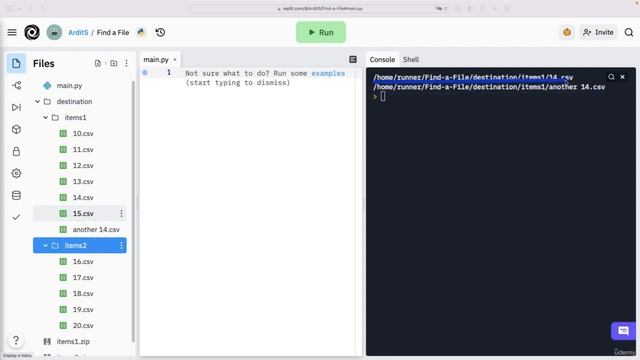Switch to the Console tab
This screenshot has width=640, height=360.
click(382, 60)
